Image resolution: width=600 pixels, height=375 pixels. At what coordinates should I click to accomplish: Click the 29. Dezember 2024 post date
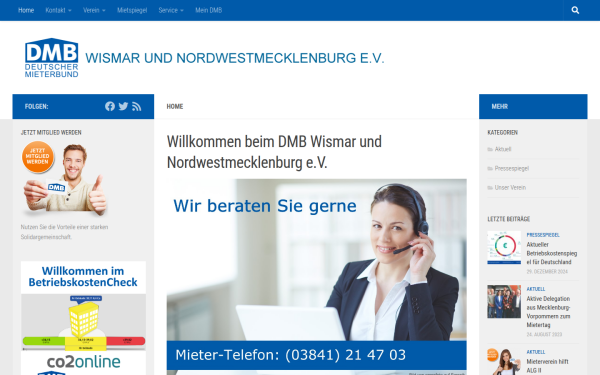pos(547,272)
